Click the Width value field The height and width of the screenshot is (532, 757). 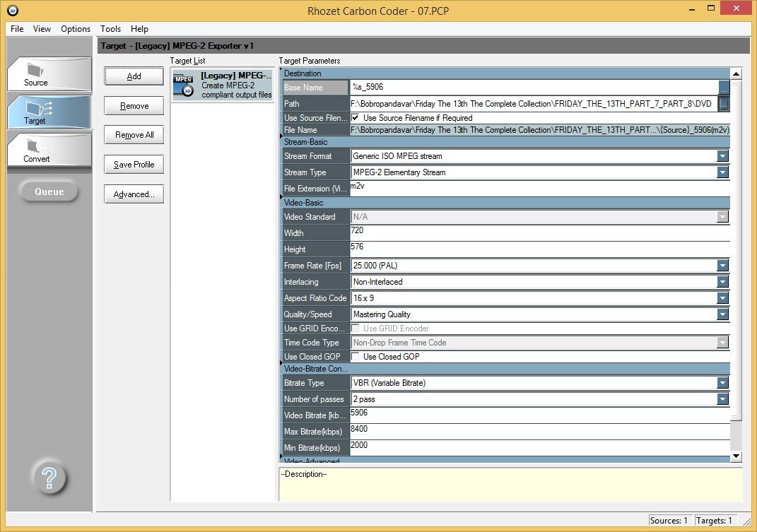(x=540, y=232)
